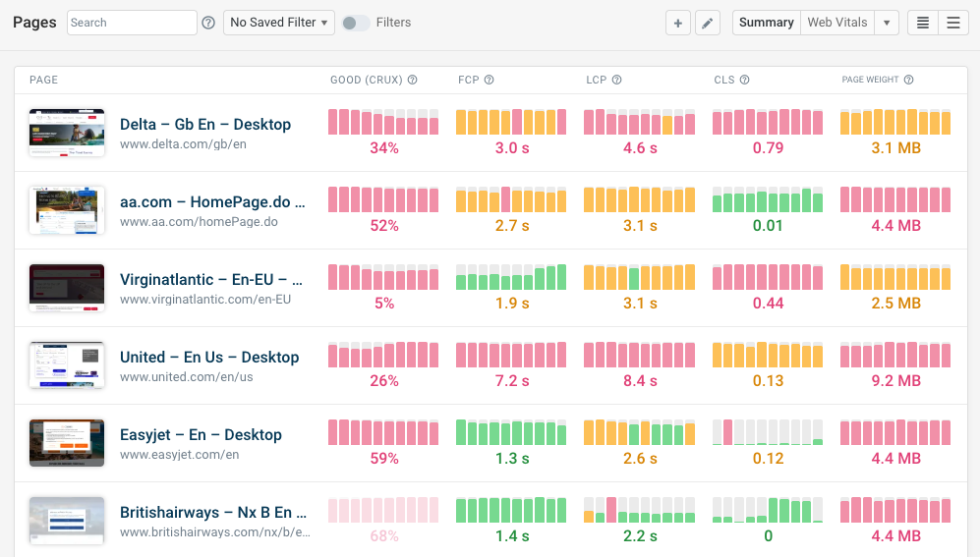
Task: Sort by the PAGE column header
Action: click(44, 80)
